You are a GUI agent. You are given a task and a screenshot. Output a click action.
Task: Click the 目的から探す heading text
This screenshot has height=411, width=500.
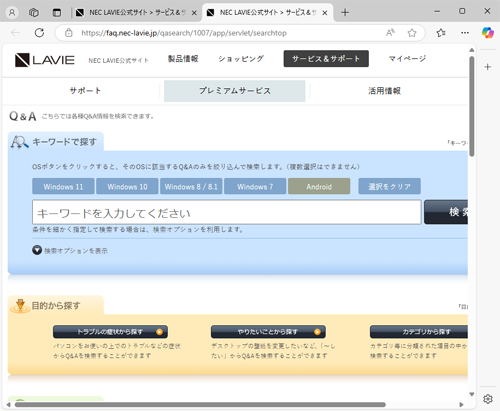coord(56,306)
